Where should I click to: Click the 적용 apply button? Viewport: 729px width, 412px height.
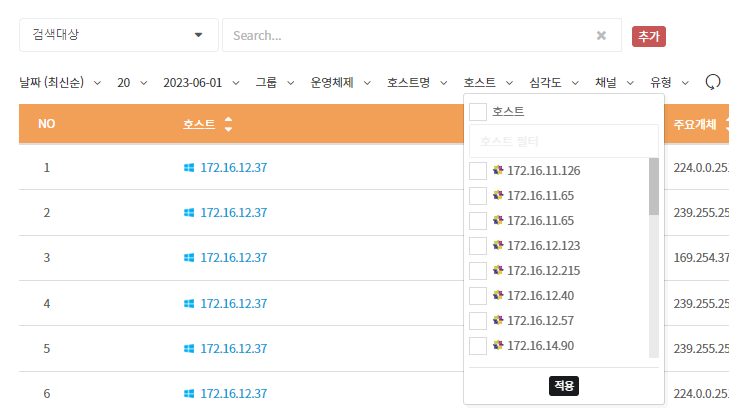point(563,385)
